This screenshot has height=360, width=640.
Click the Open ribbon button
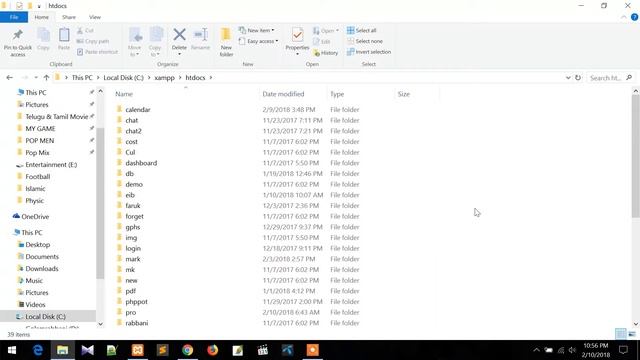point(326,31)
